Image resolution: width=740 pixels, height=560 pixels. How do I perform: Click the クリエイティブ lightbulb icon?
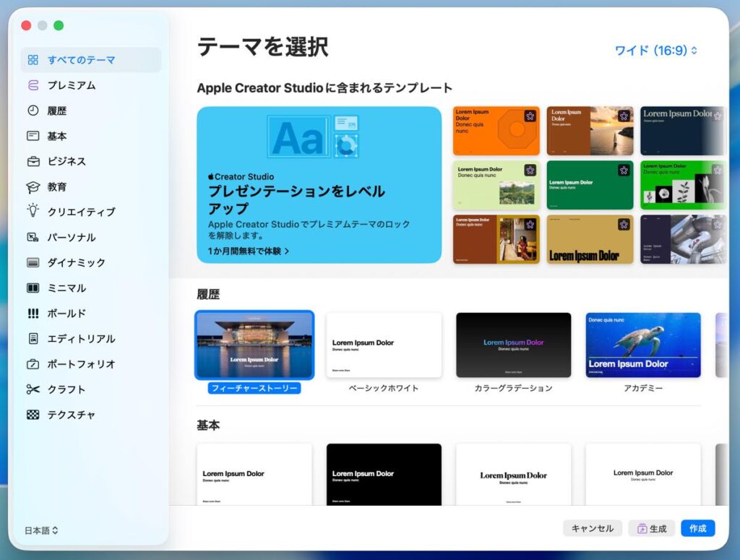(33, 211)
